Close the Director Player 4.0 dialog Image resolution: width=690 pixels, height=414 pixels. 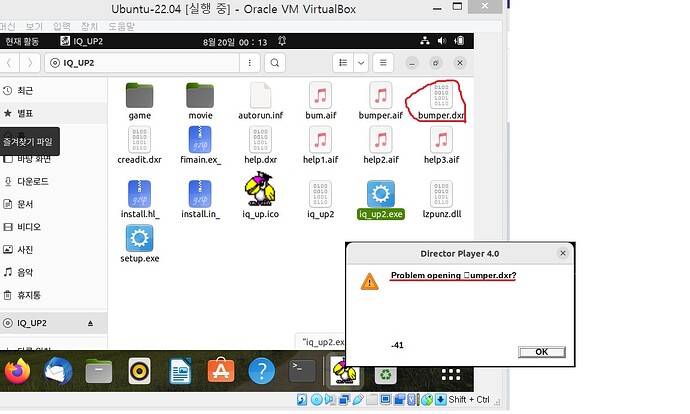[x=563, y=253]
